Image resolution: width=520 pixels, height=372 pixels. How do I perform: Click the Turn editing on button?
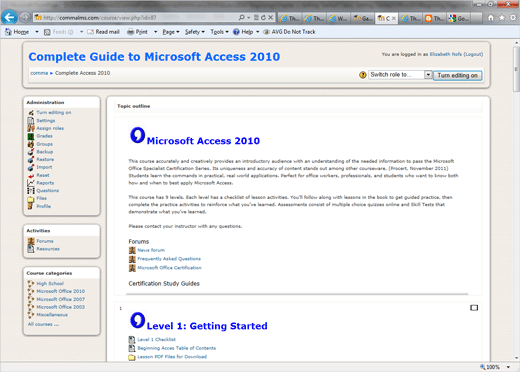[457, 75]
